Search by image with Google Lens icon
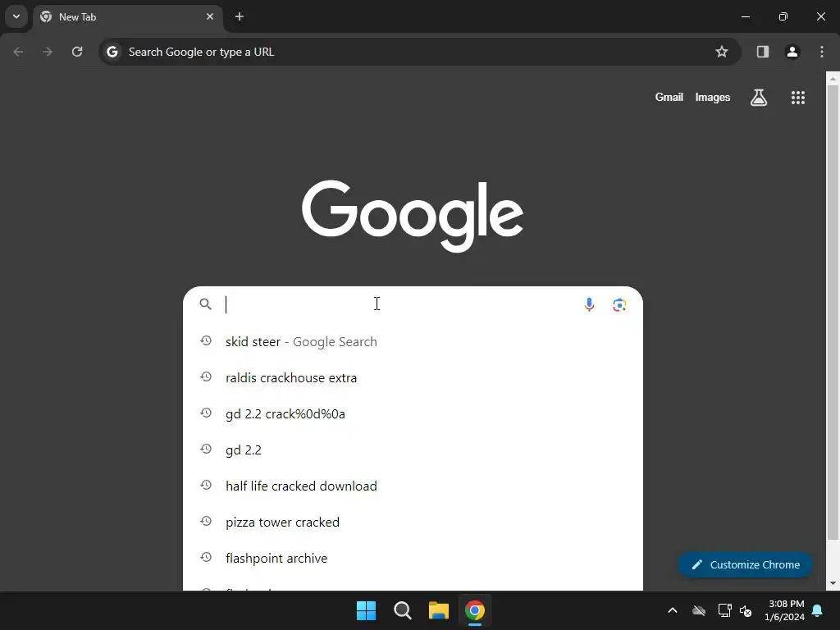This screenshot has width=840, height=630. pyautogui.click(x=619, y=305)
